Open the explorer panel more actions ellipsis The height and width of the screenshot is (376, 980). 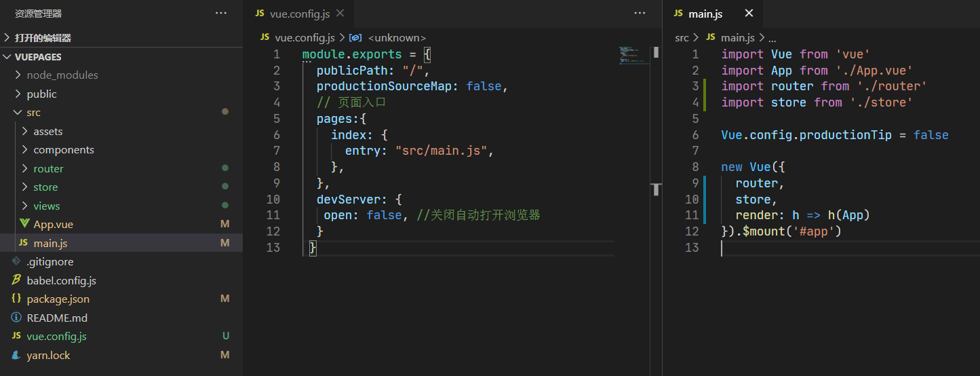click(221, 13)
